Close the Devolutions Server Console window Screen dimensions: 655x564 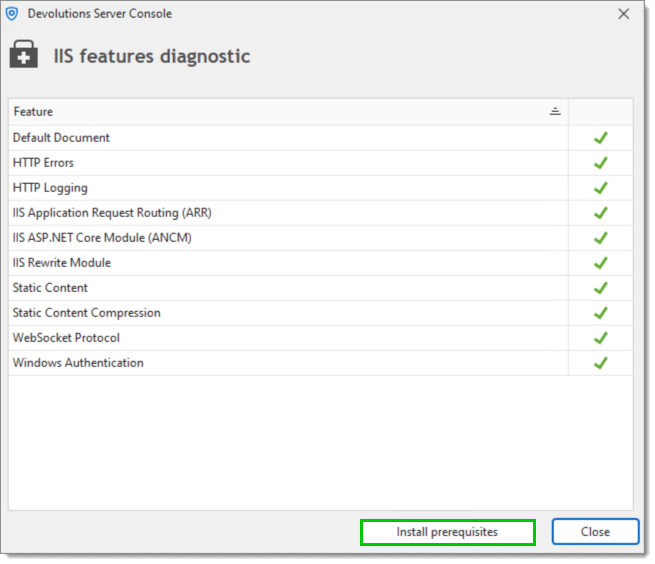tap(623, 14)
